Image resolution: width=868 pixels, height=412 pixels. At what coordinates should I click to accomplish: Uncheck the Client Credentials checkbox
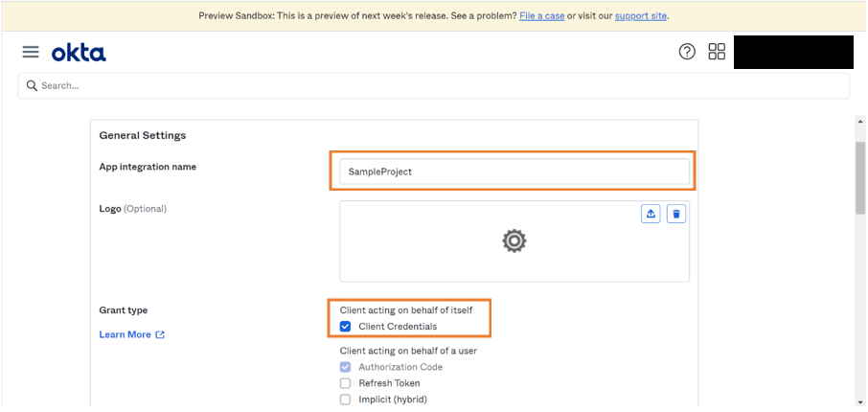click(x=346, y=327)
